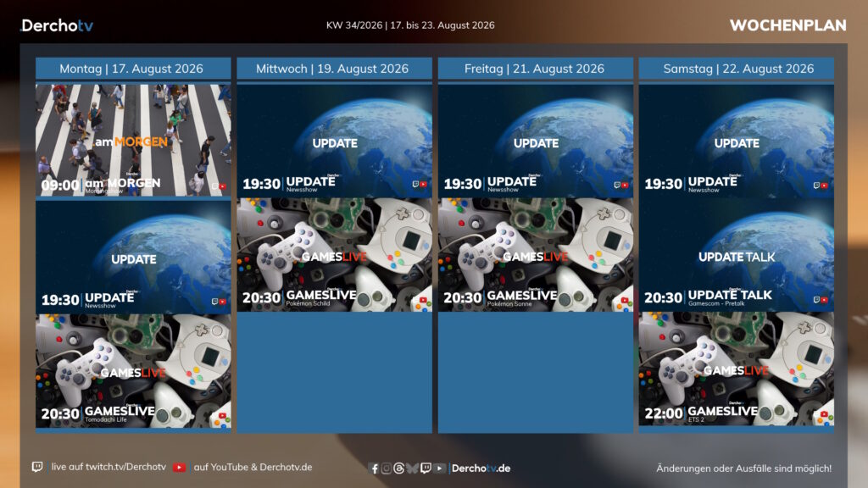
Task: Click the YouTube icon on the UPDATE TALK card
Action: (824, 299)
